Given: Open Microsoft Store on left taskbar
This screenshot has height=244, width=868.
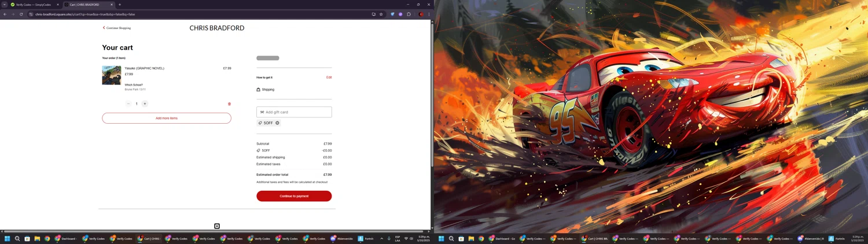Looking at the screenshot, I should point(27,238).
